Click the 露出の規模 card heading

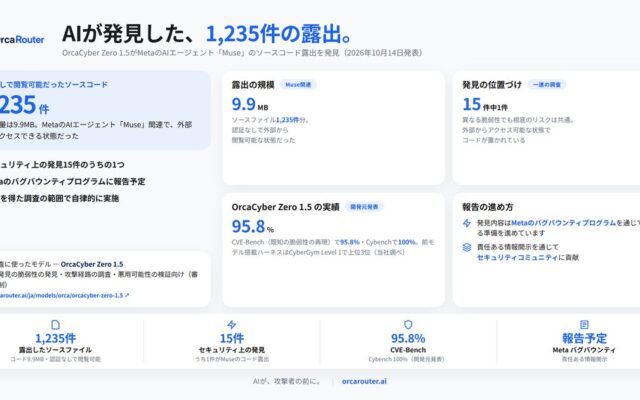pyautogui.click(x=253, y=84)
